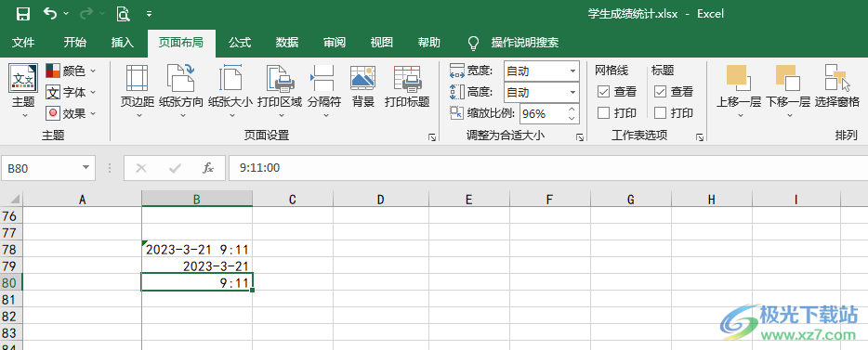Switch to the 数据 tab
Image resolution: width=868 pixels, height=350 pixels.
tap(287, 43)
